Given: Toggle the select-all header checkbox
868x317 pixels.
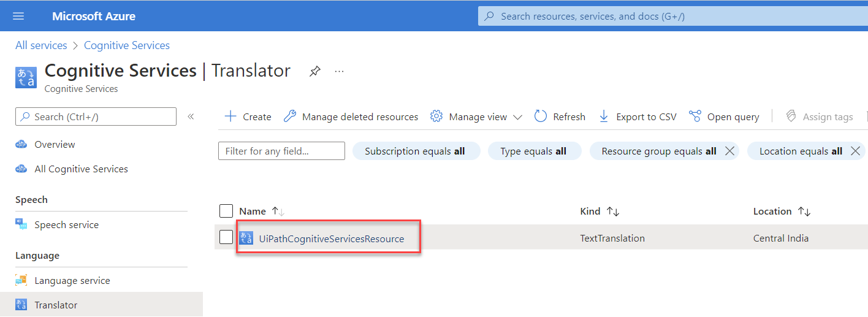Looking at the screenshot, I should click(226, 211).
